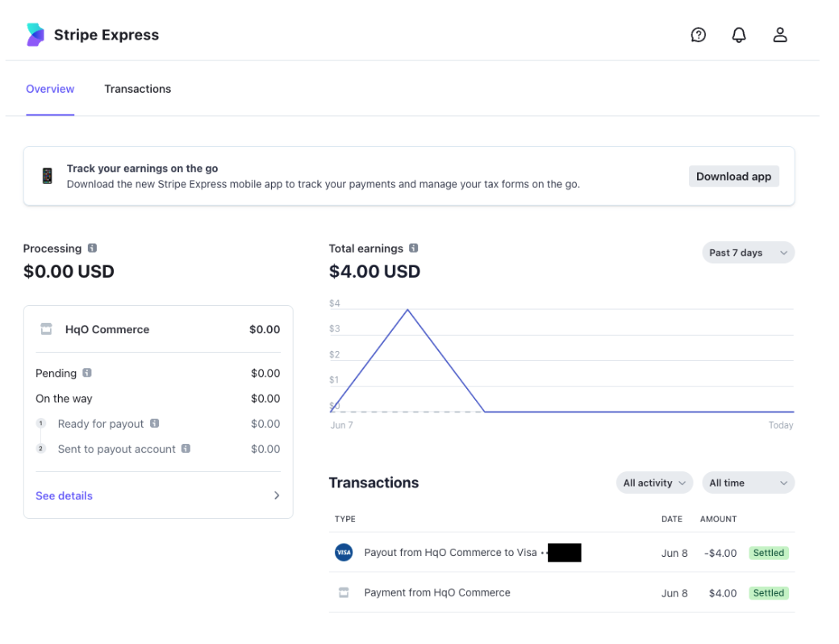Open the See details link

pyautogui.click(x=64, y=496)
